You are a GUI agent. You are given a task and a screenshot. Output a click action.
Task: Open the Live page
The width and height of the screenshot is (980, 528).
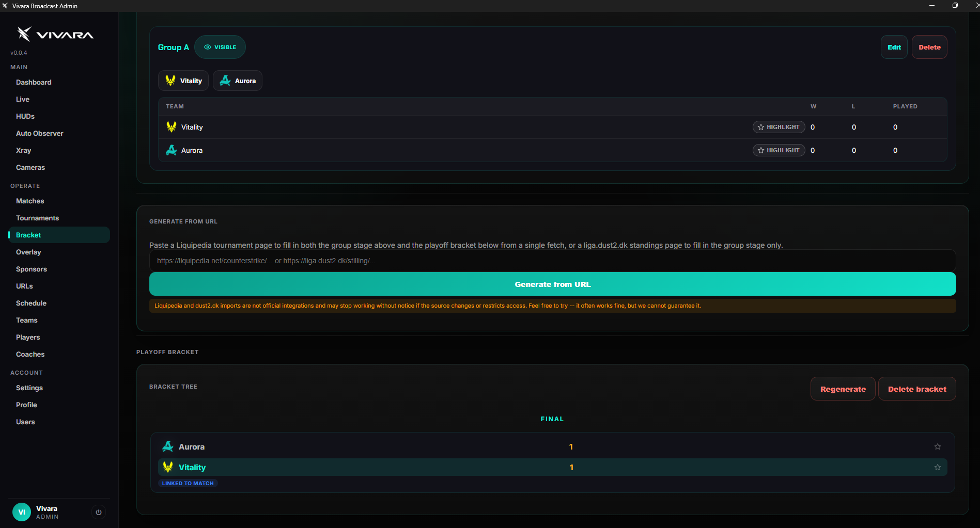59,99
